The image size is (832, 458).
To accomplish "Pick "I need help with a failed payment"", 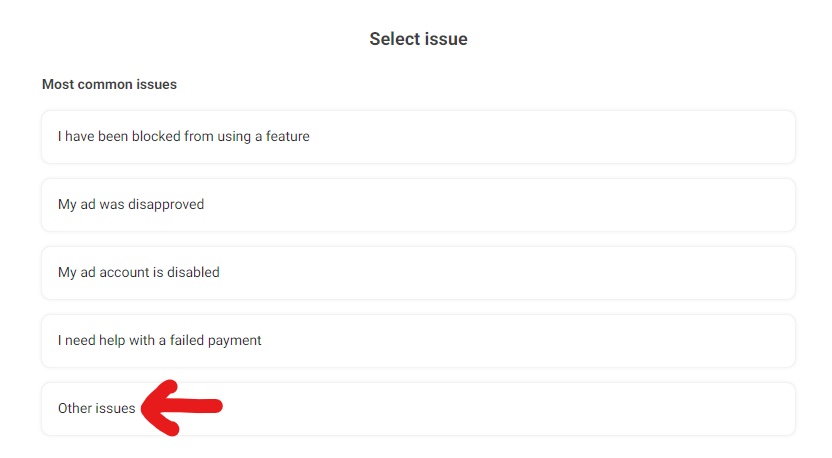I will click(x=418, y=341).
